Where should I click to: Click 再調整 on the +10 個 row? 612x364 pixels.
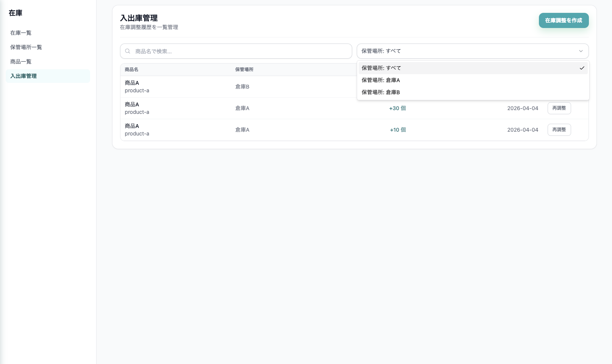pyautogui.click(x=559, y=130)
